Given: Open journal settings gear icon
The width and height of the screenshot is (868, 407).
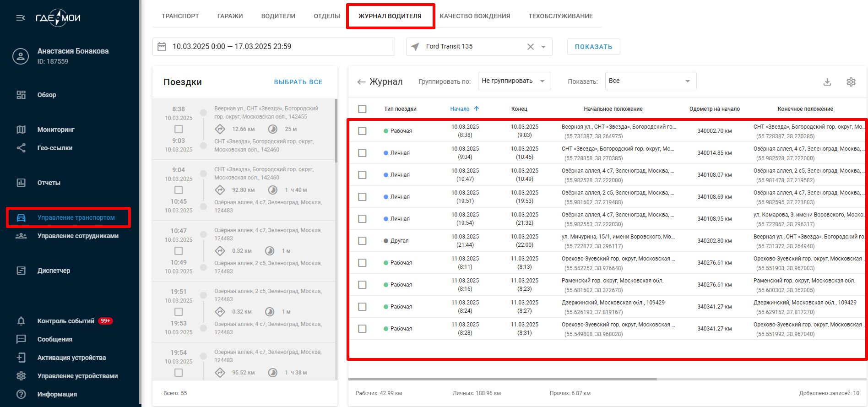Looking at the screenshot, I should click(x=851, y=82).
